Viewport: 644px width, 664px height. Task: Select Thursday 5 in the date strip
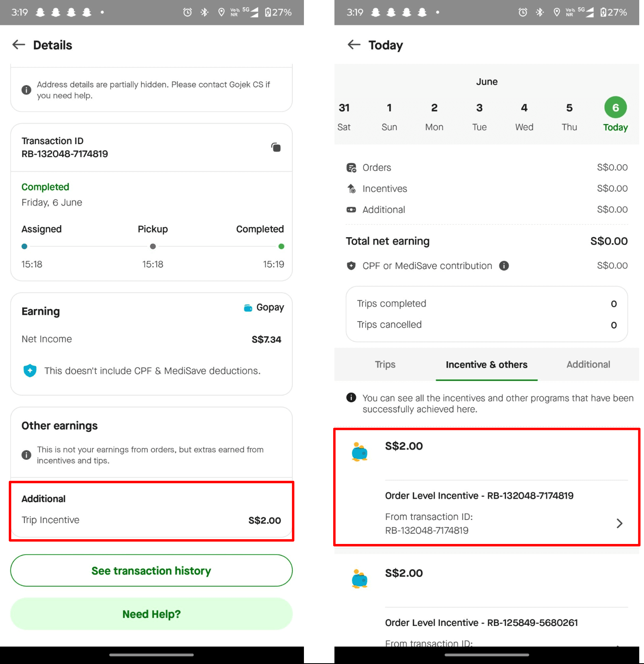click(569, 117)
